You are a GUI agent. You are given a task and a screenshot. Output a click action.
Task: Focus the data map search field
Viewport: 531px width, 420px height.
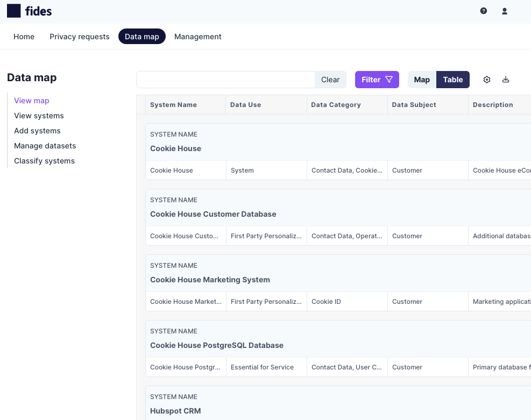click(225, 80)
